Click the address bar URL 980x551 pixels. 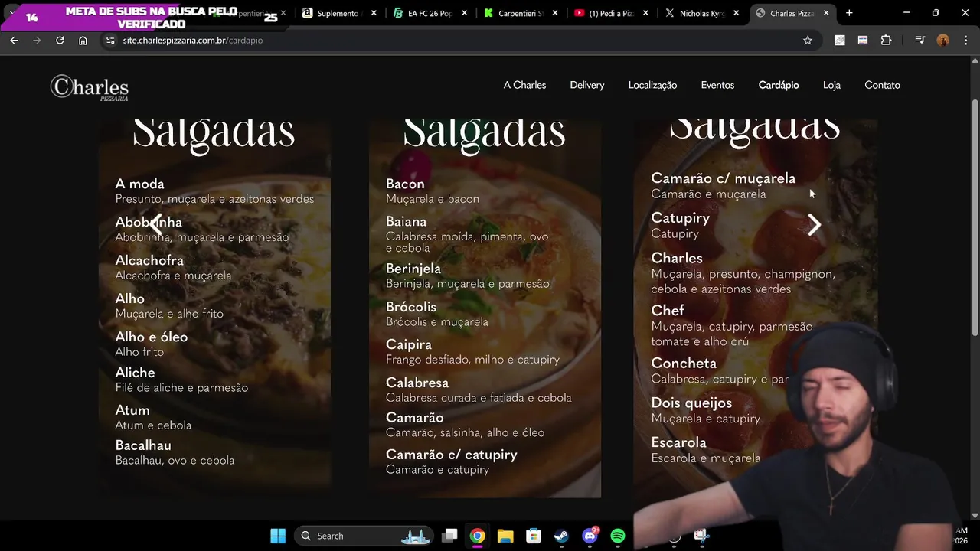click(192, 40)
